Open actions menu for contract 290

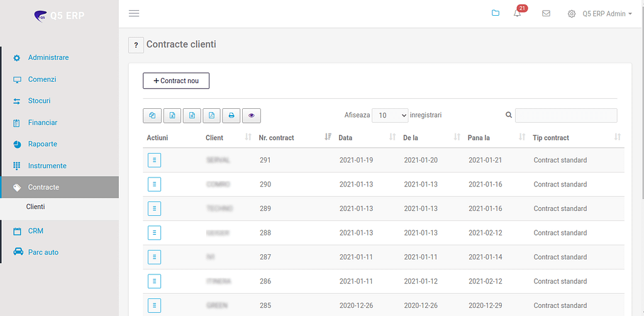[x=155, y=184]
